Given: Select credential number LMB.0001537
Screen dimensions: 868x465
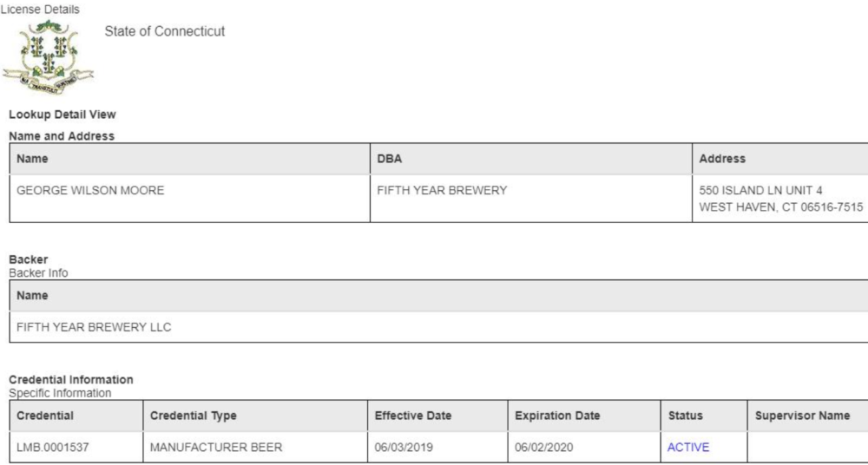Looking at the screenshot, I should [x=54, y=448].
